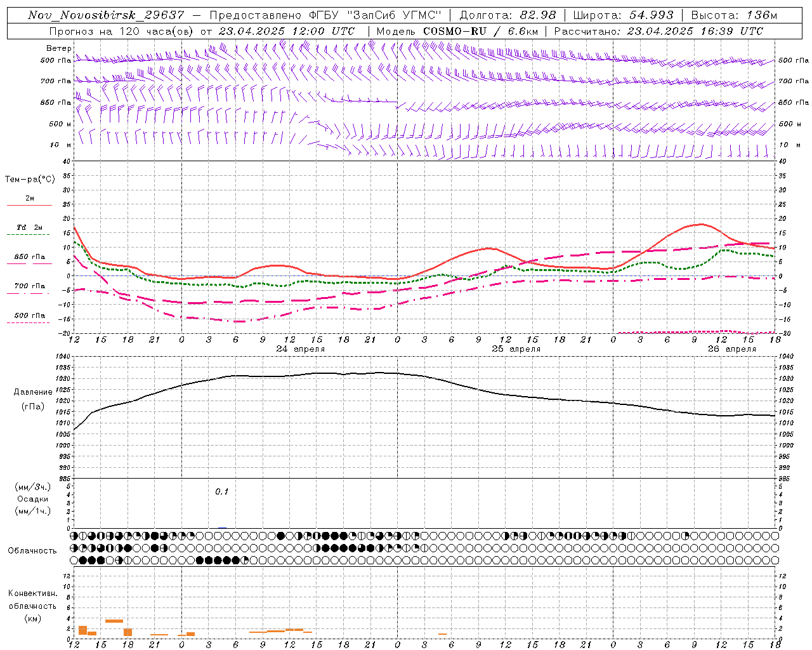Click the 24 апреля date label
This screenshot has width=812, height=650.
coord(301,348)
